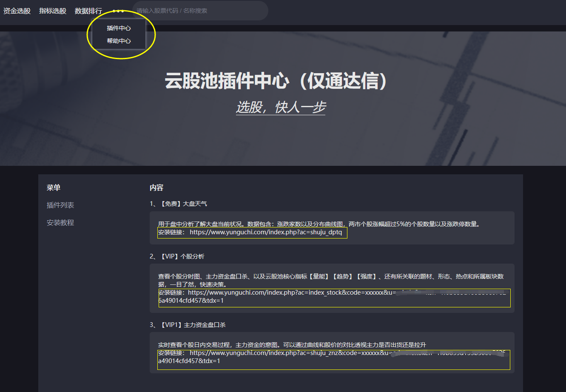
Task: Click the three-dot more menu icon
Action: tap(118, 11)
